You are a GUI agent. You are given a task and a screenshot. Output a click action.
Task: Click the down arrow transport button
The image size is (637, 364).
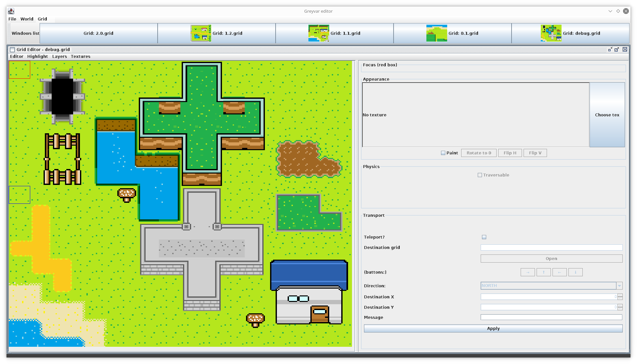pyautogui.click(x=575, y=272)
